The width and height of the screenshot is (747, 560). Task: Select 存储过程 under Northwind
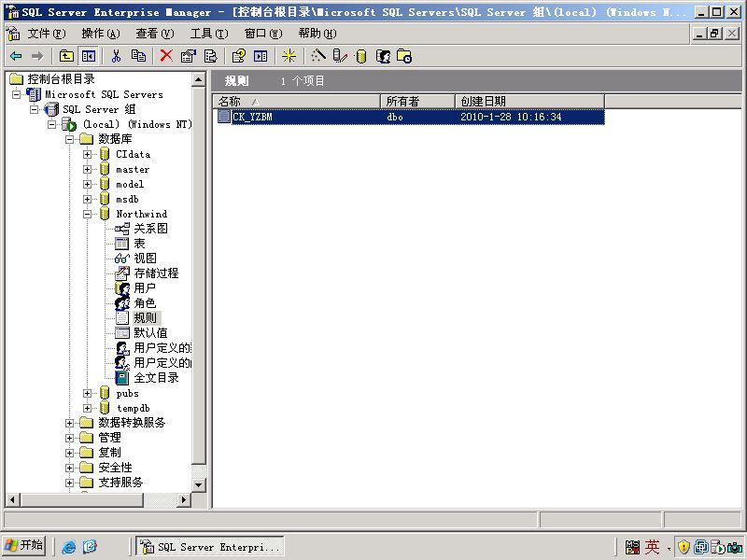pyautogui.click(x=156, y=273)
